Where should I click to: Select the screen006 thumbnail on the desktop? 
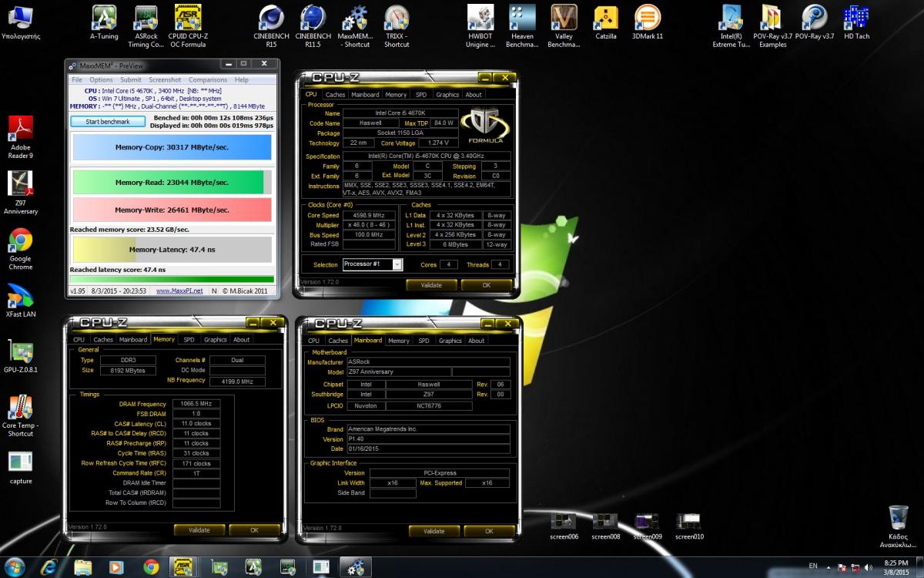[x=564, y=526]
